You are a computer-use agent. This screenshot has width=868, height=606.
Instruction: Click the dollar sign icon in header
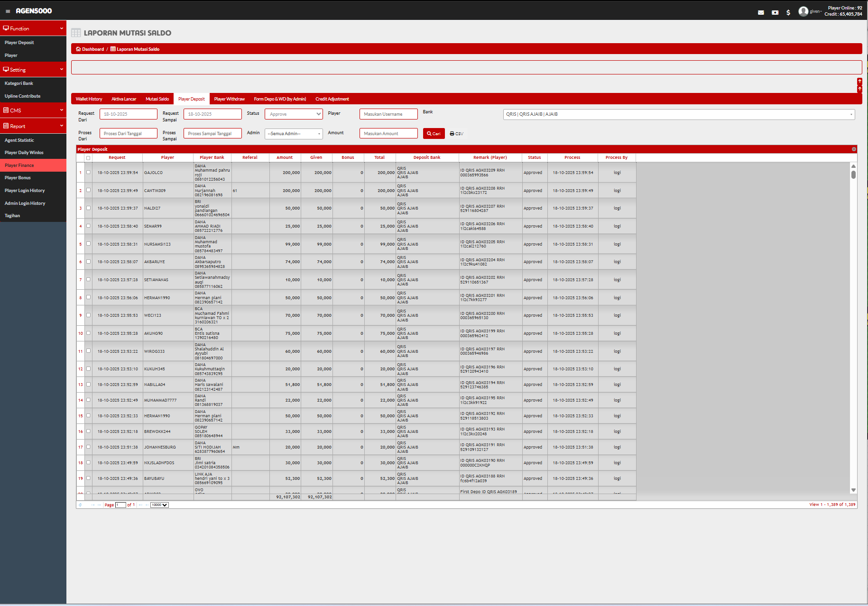coord(788,13)
